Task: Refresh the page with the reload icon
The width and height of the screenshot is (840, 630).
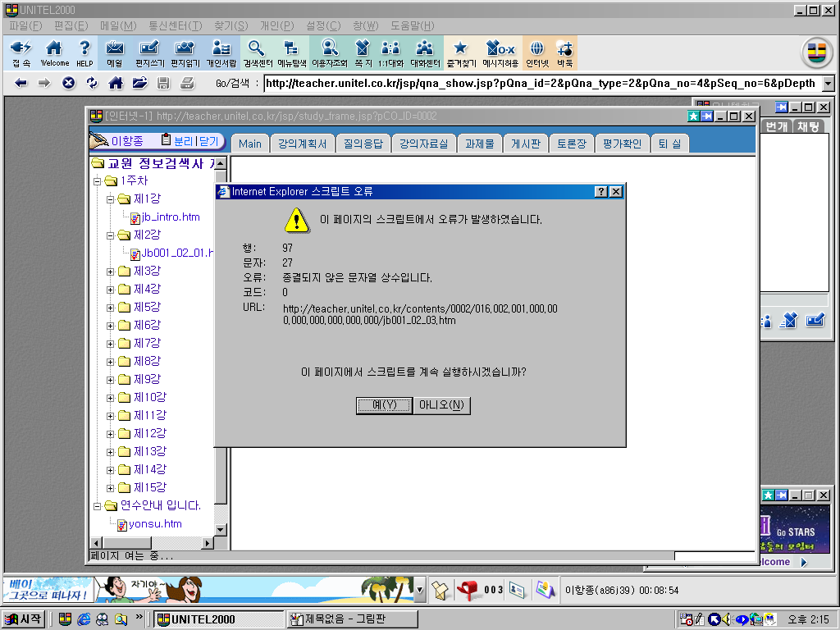Action: (x=92, y=83)
